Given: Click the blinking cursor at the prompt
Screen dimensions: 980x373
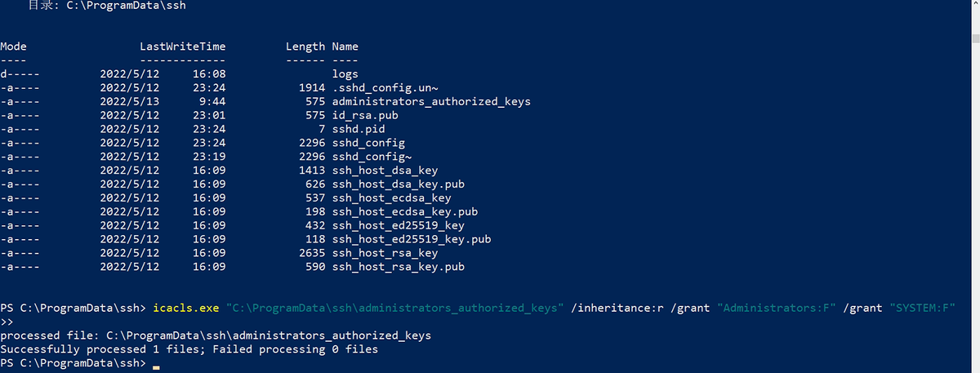Looking at the screenshot, I should [156, 366].
